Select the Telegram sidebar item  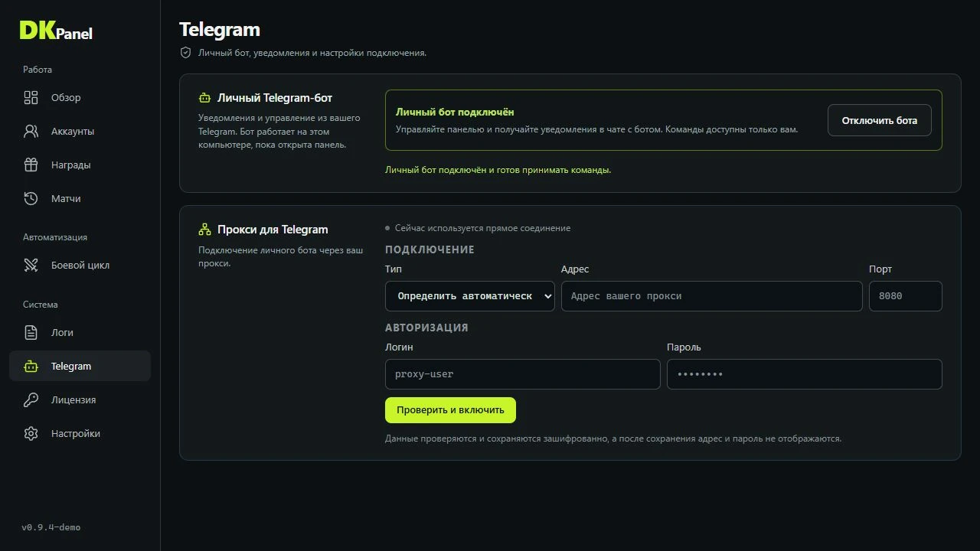click(x=80, y=366)
